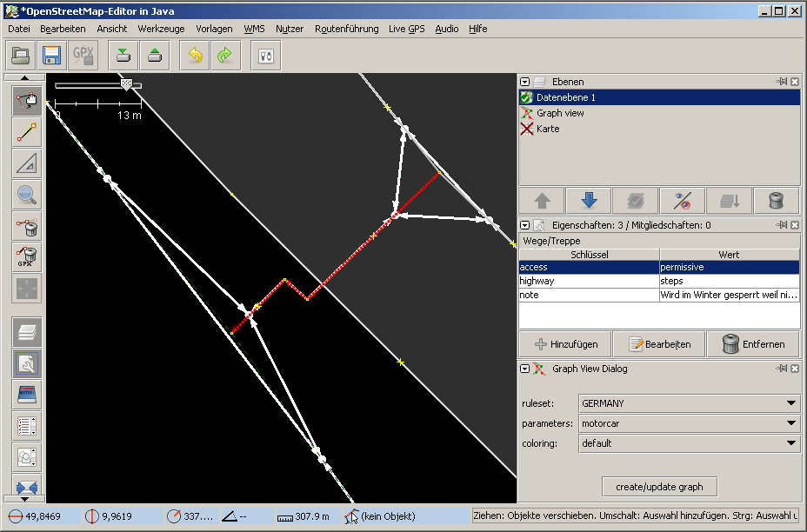
Task: Open the Werkzeuge menu
Action: [161, 29]
